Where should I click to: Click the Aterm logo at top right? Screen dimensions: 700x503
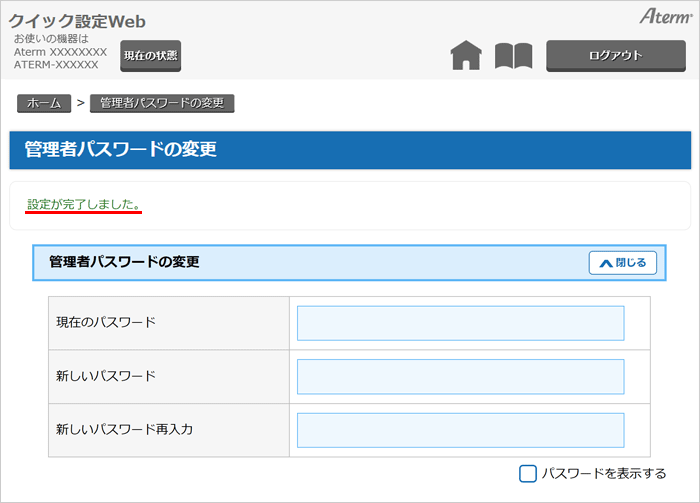click(x=664, y=18)
